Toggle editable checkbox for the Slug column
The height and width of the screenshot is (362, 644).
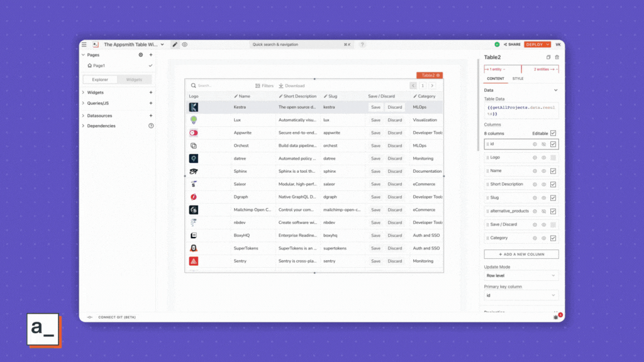(x=553, y=198)
